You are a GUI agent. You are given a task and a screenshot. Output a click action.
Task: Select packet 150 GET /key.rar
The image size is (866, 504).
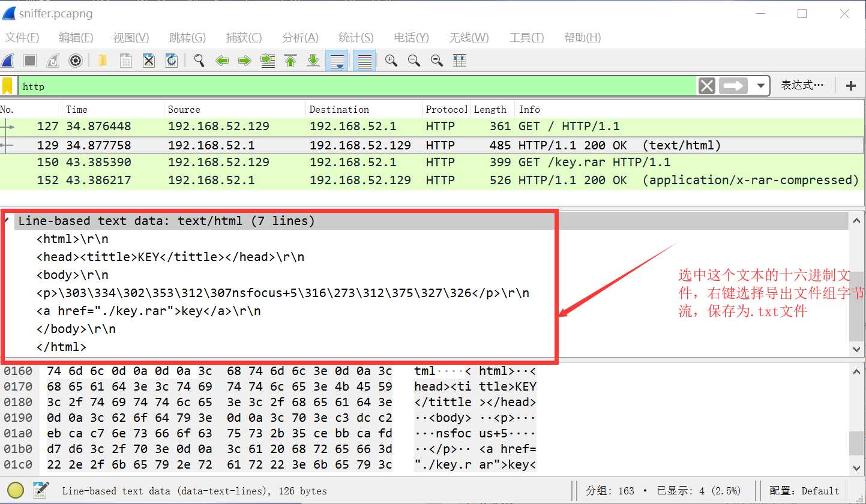point(432,163)
